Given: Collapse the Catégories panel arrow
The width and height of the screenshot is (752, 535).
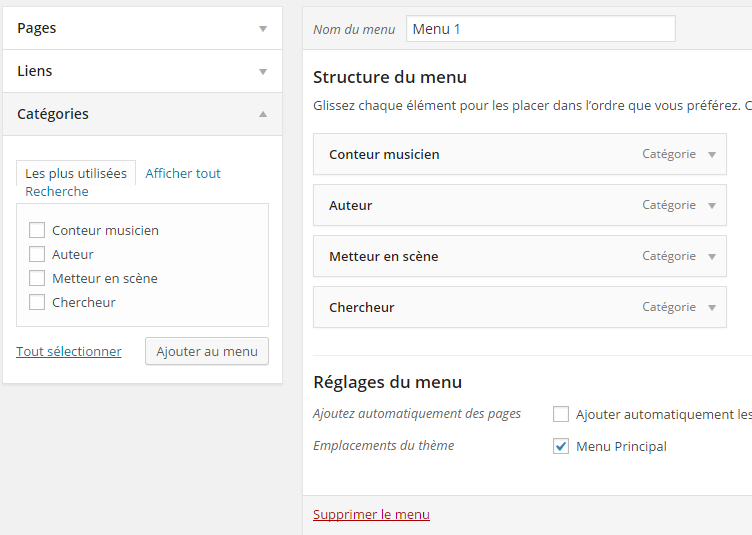Looking at the screenshot, I should coord(263,115).
